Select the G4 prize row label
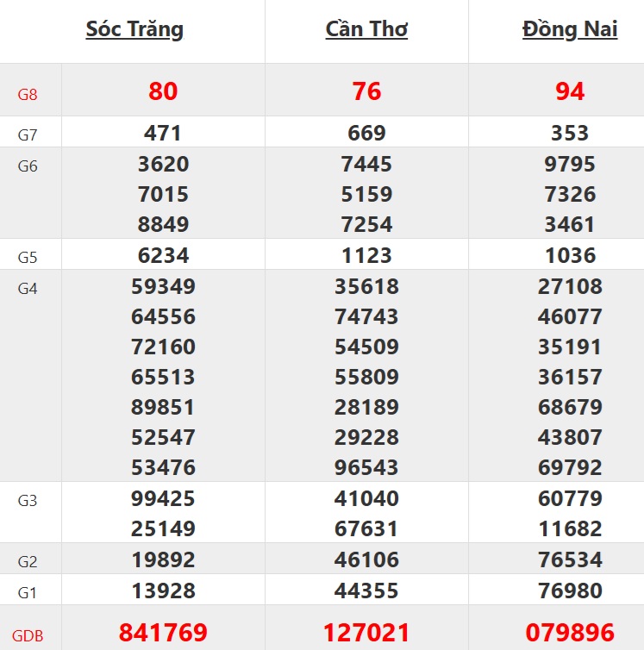 (28, 288)
